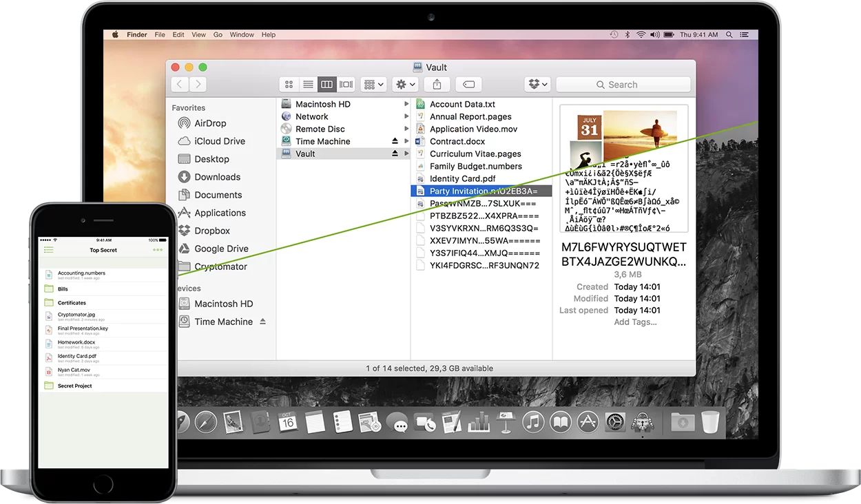Switch Finder to Cover Flow view
Viewport: 861px width, 504px height.
[x=346, y=84]
